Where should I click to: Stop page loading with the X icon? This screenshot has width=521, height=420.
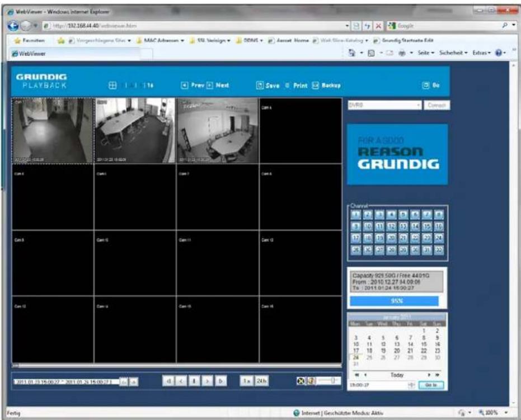(x=378, y=26)
